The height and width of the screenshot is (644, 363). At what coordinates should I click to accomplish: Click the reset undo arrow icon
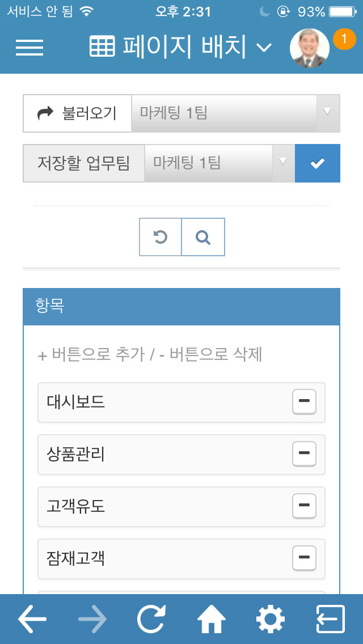pos(161,237)
